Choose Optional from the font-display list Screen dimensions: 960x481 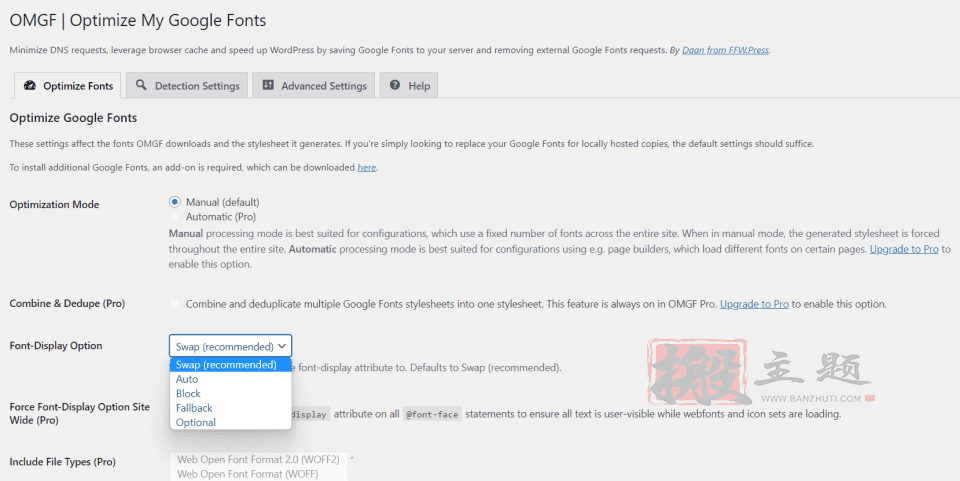point(230,422)
